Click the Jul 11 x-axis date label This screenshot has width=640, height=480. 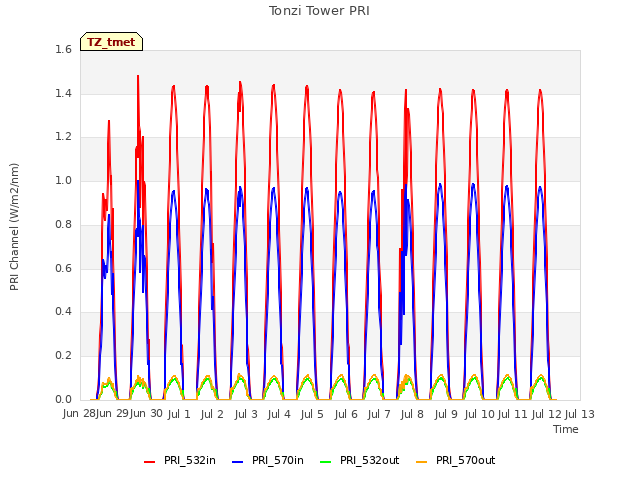[513, 414]
